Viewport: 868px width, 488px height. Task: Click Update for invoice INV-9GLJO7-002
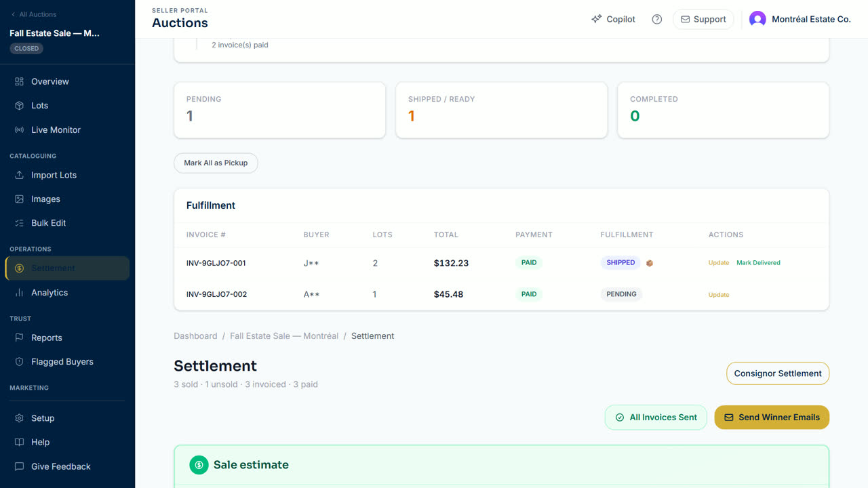[x=719, y=295]
